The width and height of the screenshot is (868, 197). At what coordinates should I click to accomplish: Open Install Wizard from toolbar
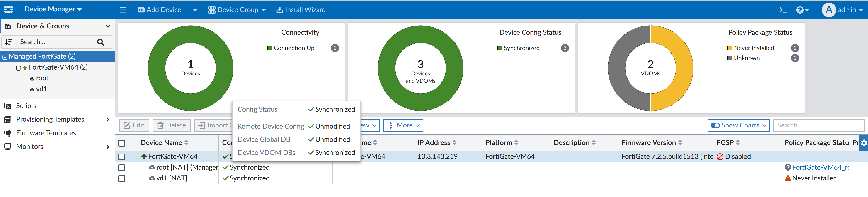click(x=301, y=10)
